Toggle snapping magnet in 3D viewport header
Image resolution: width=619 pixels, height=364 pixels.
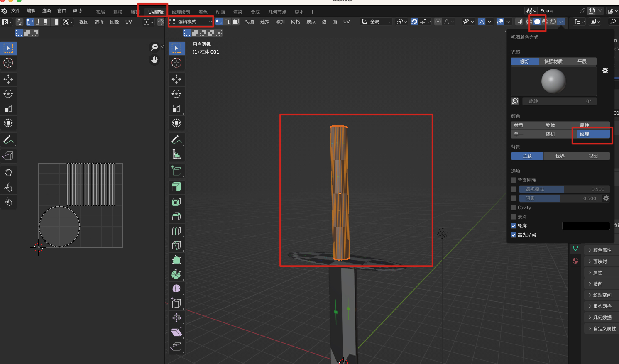pos(414,22)
